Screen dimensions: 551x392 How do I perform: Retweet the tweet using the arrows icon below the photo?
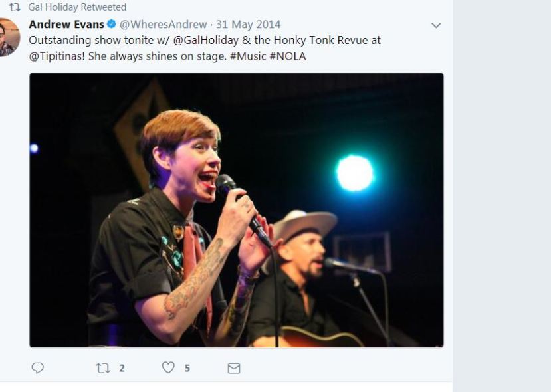click(x=103, y=367)
